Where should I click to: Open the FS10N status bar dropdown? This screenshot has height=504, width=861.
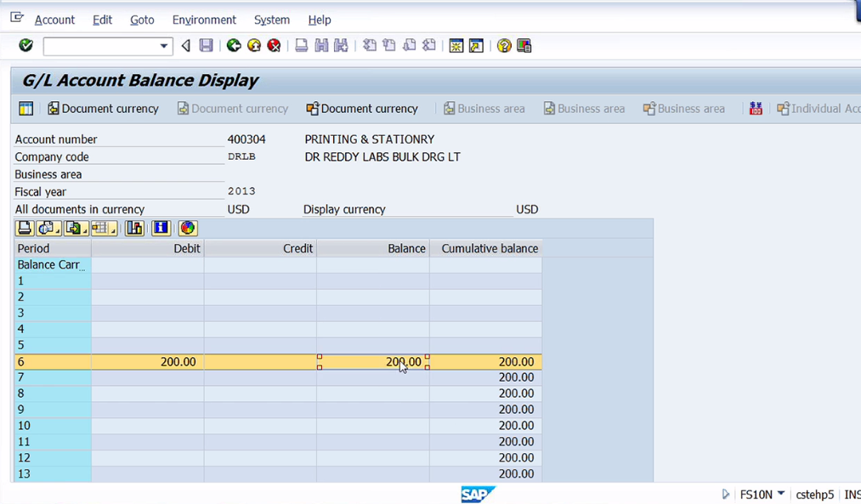(x=781, y=494)
